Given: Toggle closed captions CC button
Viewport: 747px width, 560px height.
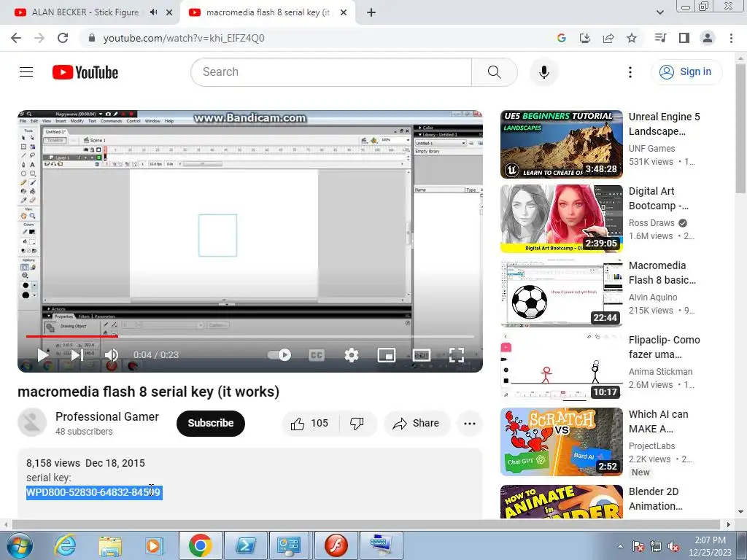Looking at the screenshot, I should click(x=317, y=355).
